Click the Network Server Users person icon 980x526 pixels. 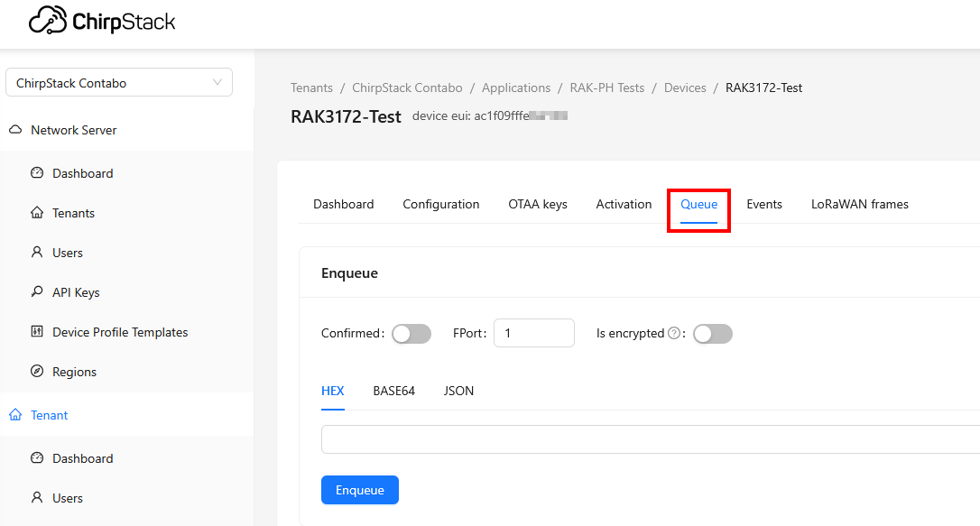tap(37, 253)
